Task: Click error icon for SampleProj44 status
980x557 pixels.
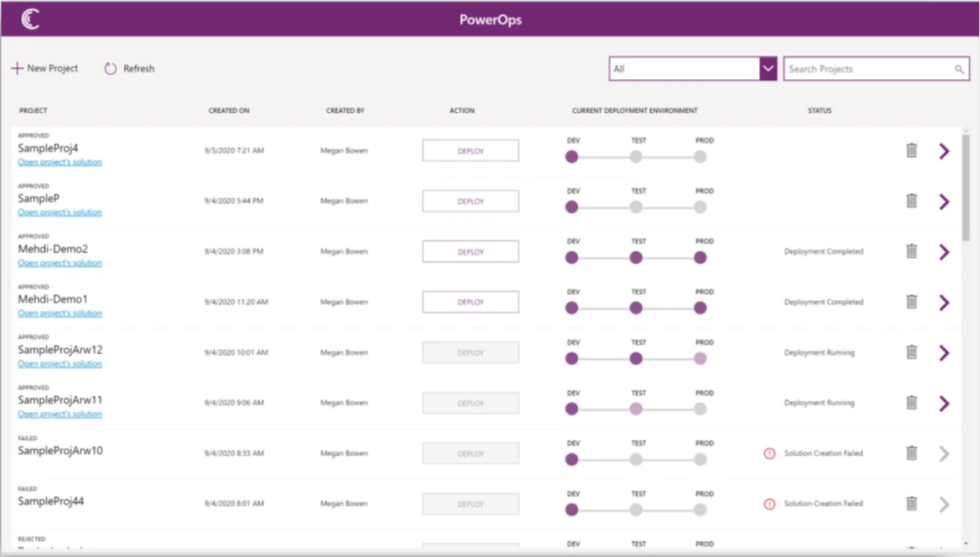Action: click(x=769, y=504)
